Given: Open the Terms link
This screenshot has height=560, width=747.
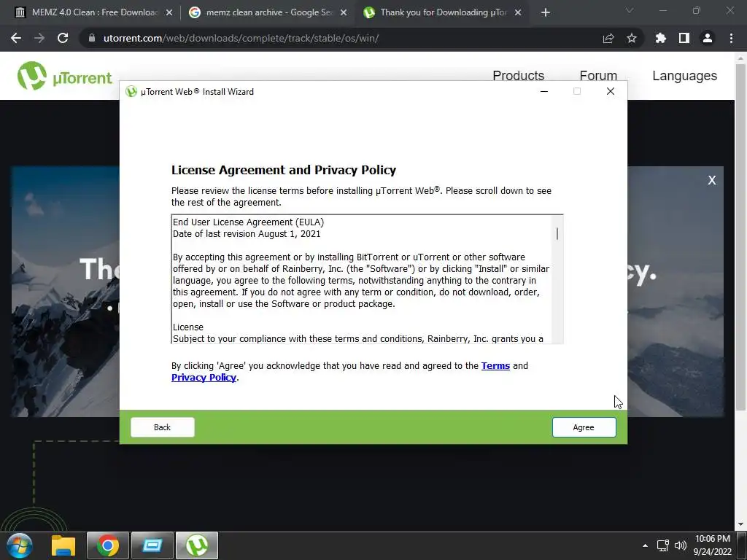Looking at the screenshot, I should 495,366.
